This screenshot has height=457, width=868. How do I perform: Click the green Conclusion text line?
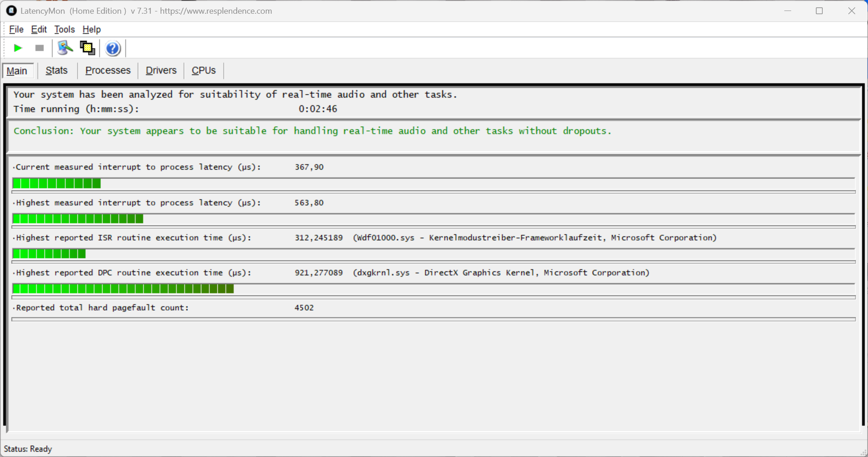coord(312,131)
